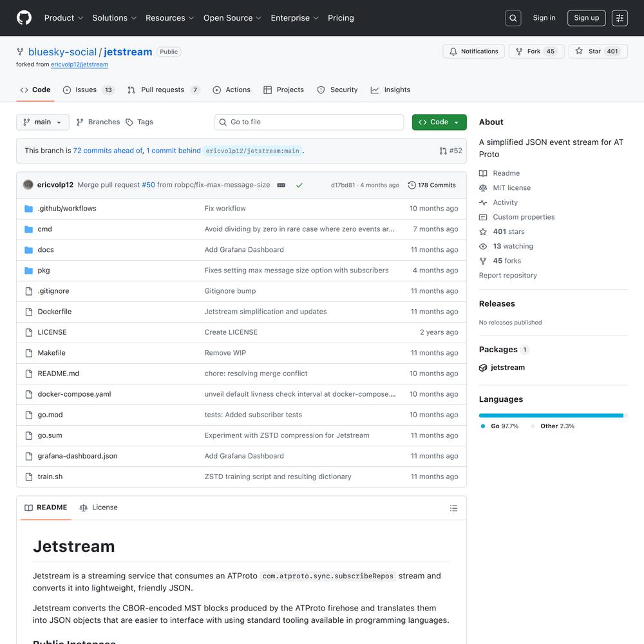The image size is (644, 644).
Task: Open the grafana-dashboard.json file
Action: coord(77,457)
